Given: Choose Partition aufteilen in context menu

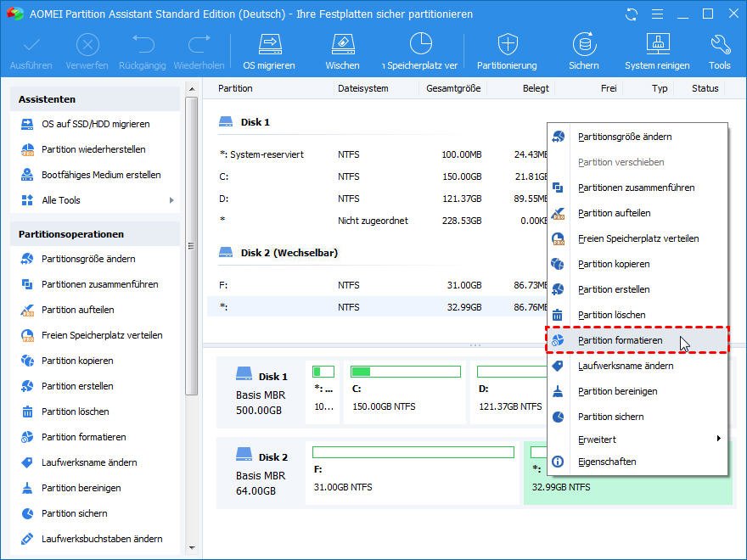Looking at the screenshot, I should pos(637,213).
